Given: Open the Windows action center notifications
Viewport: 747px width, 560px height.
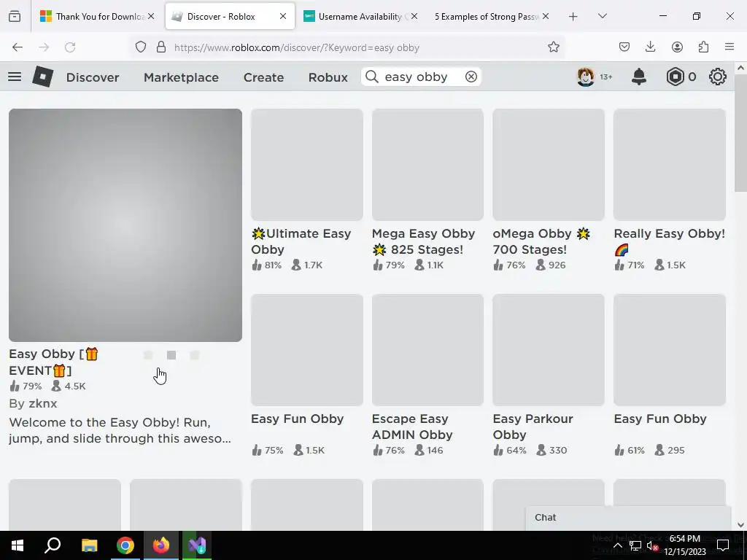Looking at the screenshot, I should point(723,545).
